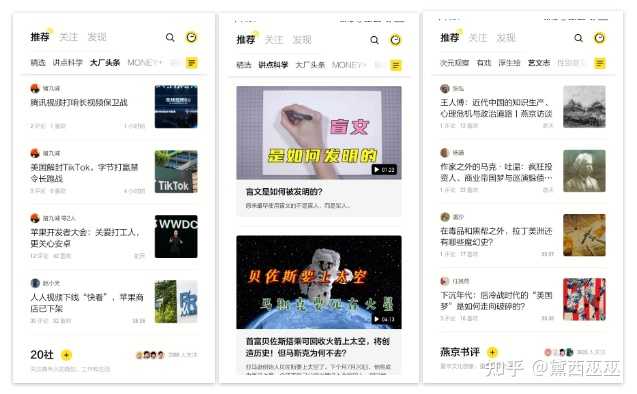Switch to 关注 tab in the left screen
The image size is (637, 394).
68,37
